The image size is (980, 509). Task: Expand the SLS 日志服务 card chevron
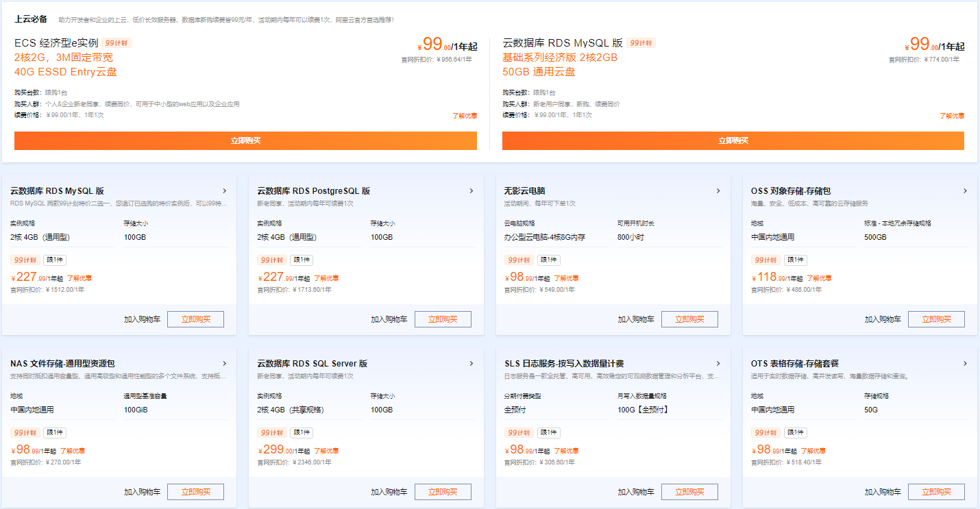(x=718, y=364)
